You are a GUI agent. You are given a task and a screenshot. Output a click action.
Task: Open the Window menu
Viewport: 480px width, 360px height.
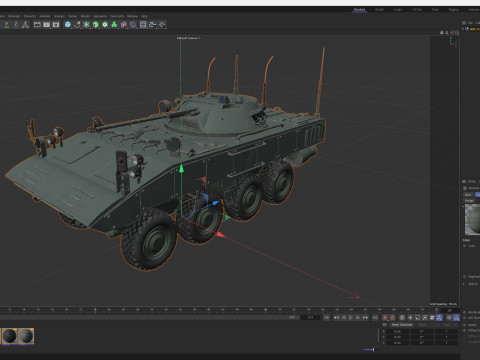[x=132, y=16]
